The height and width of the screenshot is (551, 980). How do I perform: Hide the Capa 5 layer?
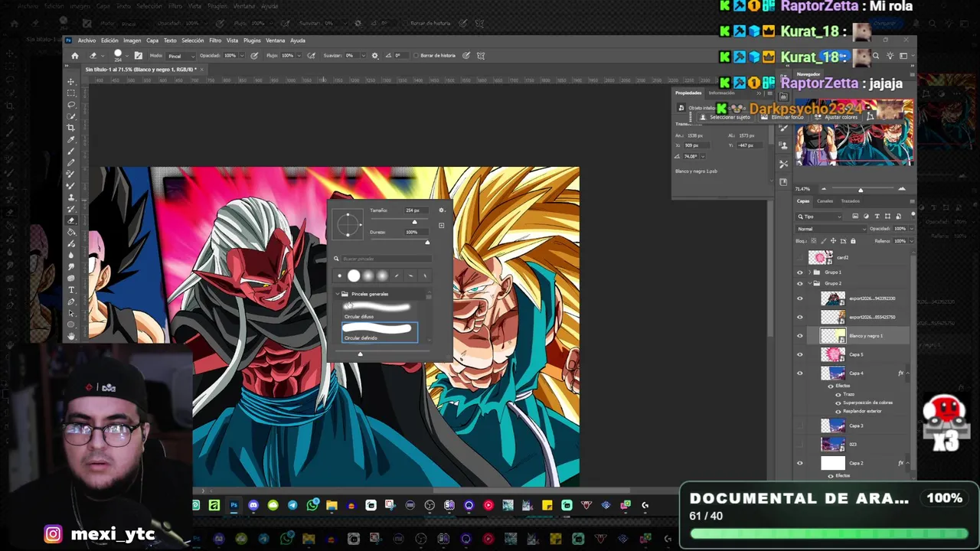pyautogui.click(x=800, y=354)
